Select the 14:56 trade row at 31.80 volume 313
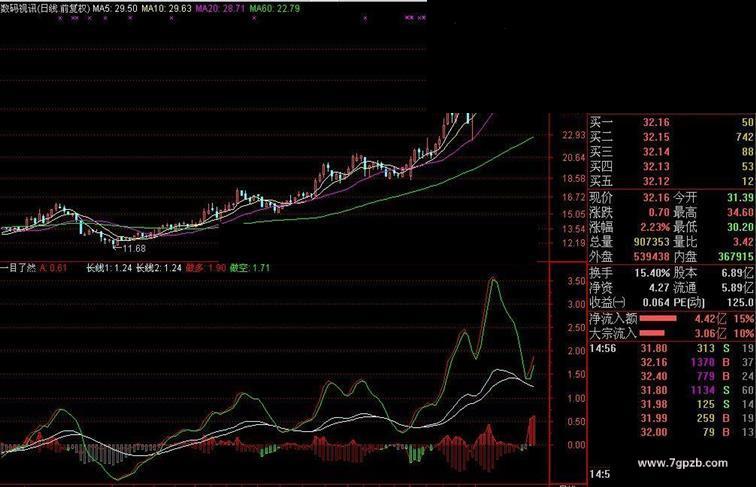The image size is (756, 487). (x=671, y=349)
